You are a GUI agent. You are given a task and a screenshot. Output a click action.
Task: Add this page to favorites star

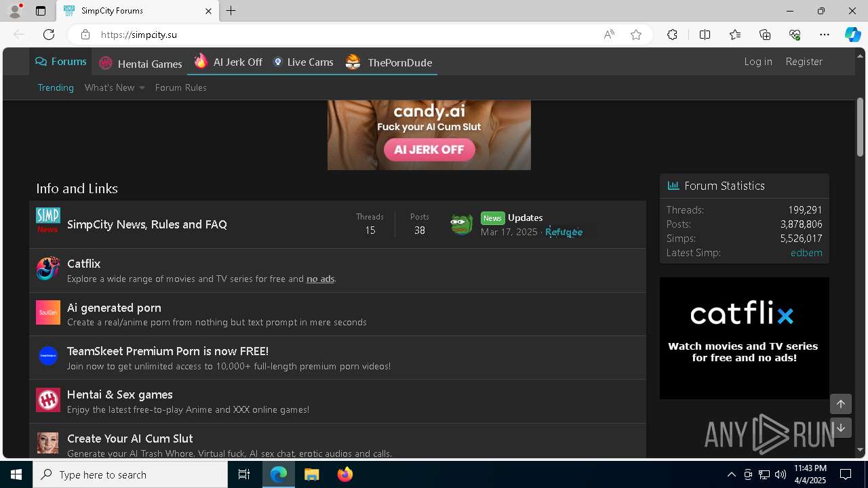[636, 35]
